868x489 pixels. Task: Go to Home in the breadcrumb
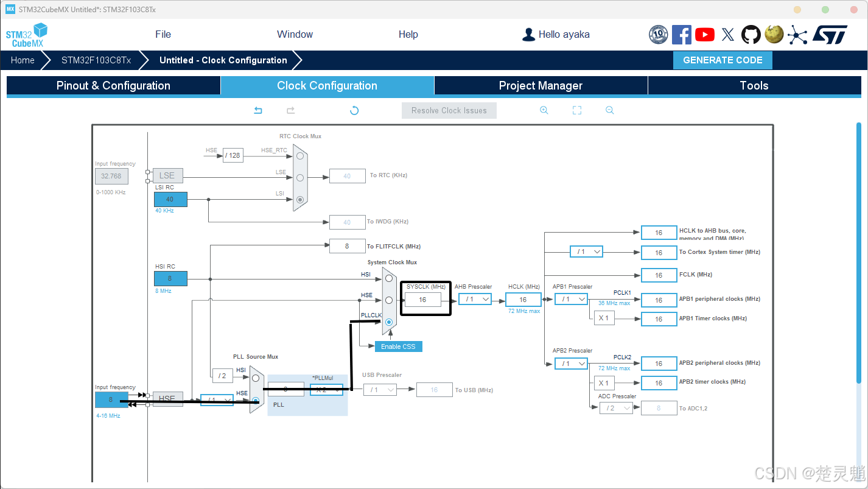[x=23, y=60]
